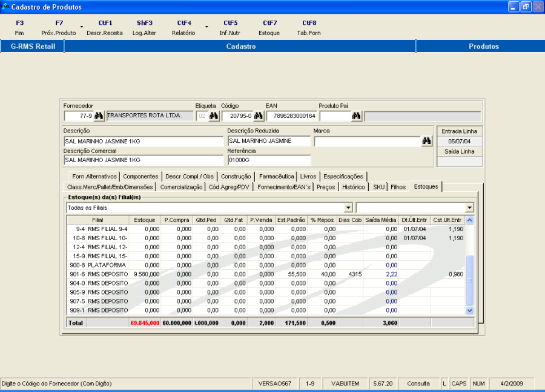
Task: Click binoculars lookup icon next to Código field
Action: [x=259, y=116]
